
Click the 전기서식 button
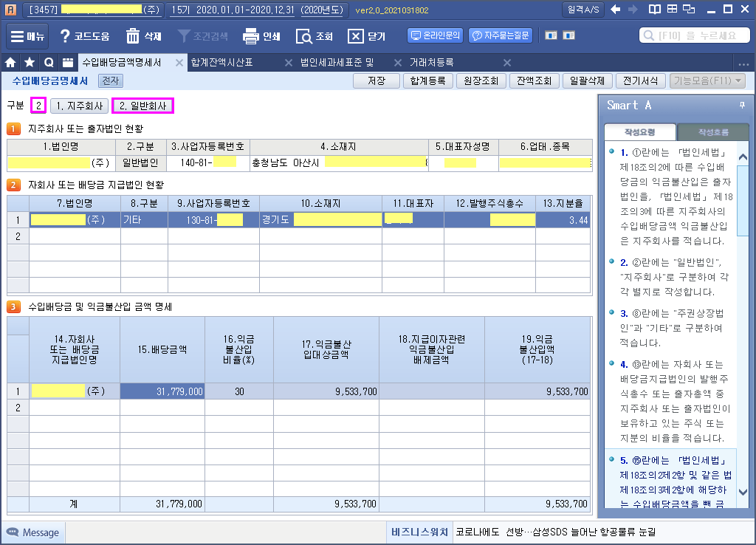pos(640,80)
